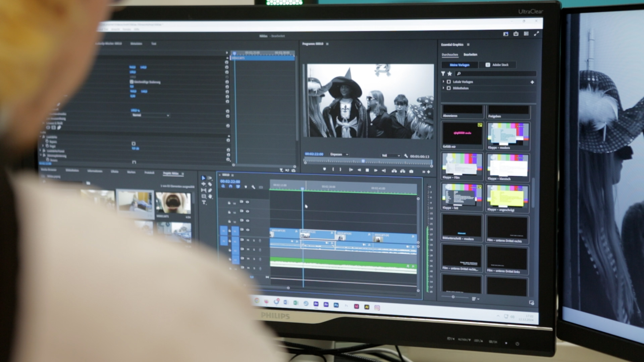Open the Effekte panel tab

[x=115, y=171]
